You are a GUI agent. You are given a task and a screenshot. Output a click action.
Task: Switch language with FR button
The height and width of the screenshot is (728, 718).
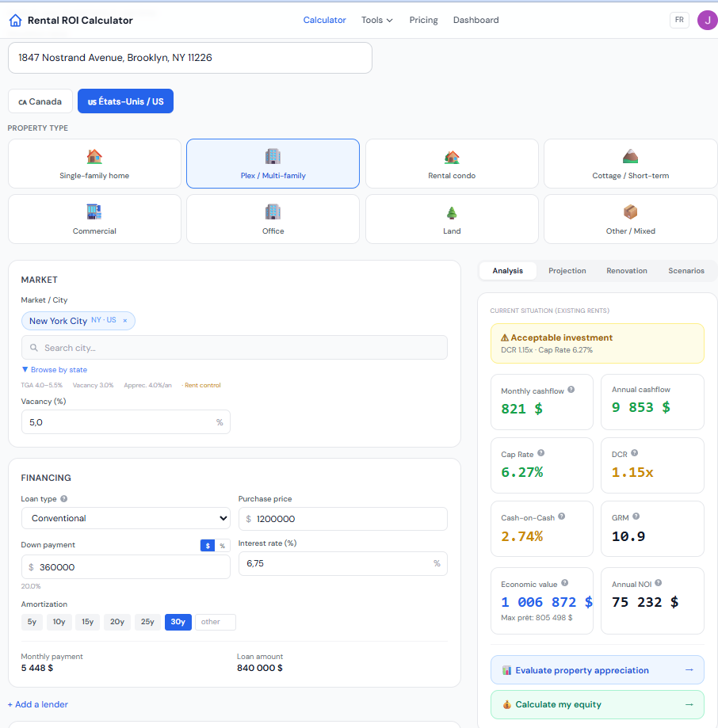679,20
